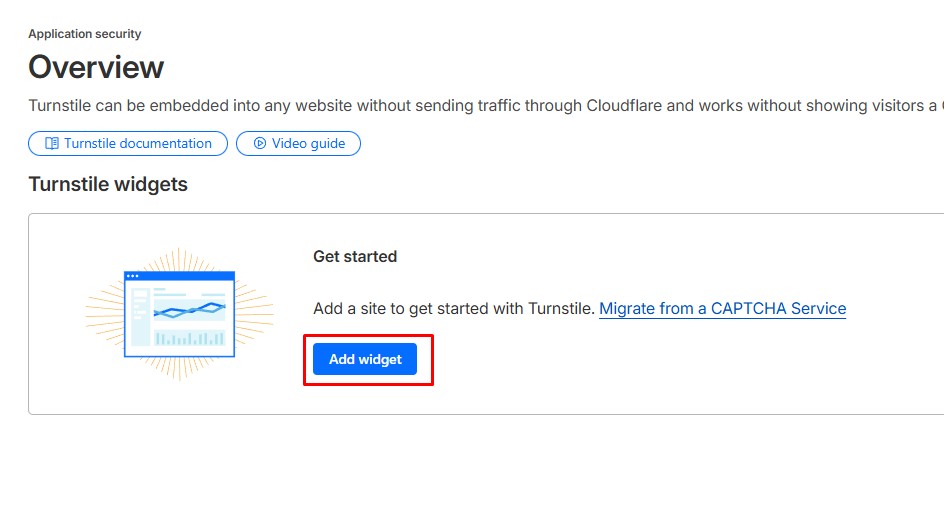
Task: Click the sidebar panel inside the illustration window
Action: coord(139,317)
